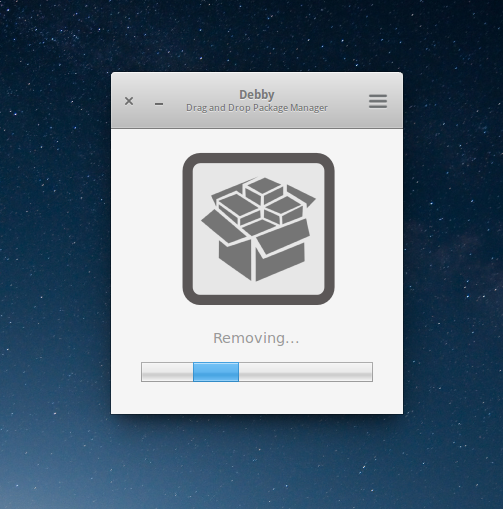Click the "Debby" window title
The height and width of the screenshot is (509, 503).
[x=257, y=95]
